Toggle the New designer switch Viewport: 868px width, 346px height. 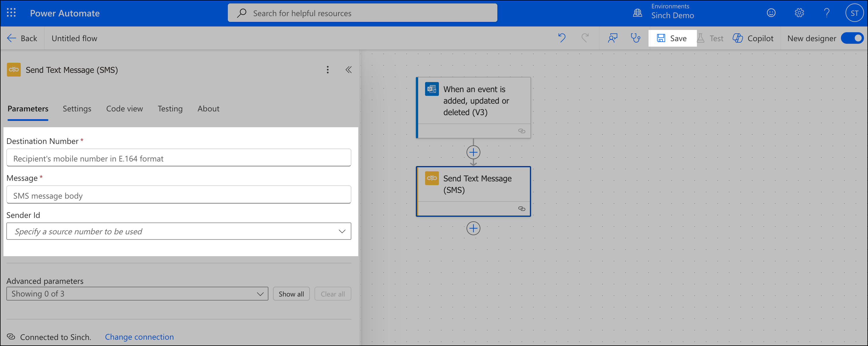(x=852, y=38)
